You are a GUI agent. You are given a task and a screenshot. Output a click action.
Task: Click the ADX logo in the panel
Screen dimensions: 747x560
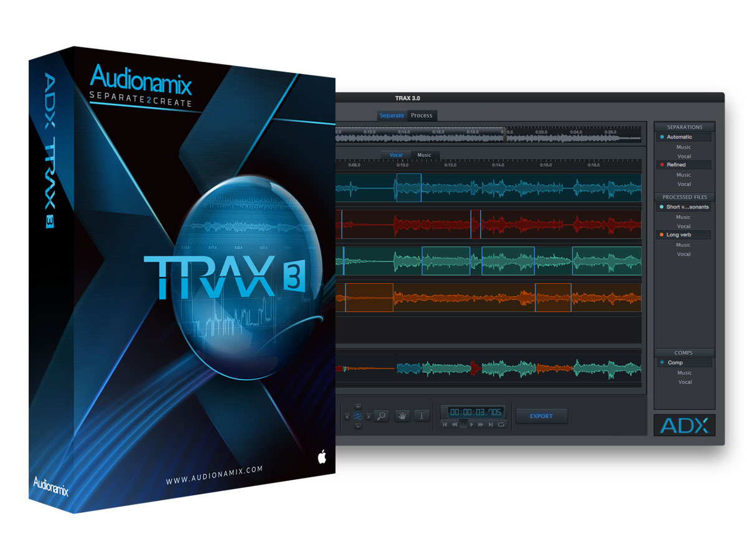click(684, 426)
